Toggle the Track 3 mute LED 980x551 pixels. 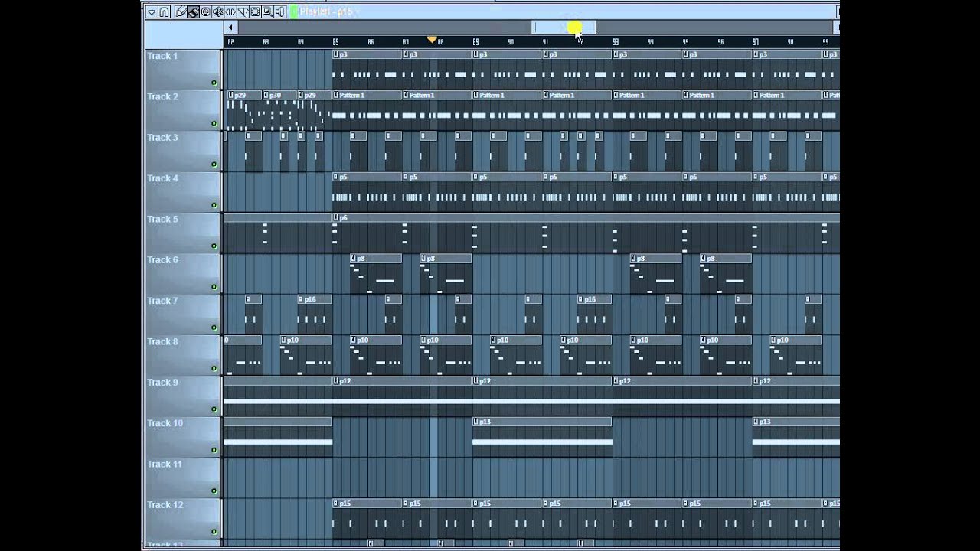tap(214, 165)
